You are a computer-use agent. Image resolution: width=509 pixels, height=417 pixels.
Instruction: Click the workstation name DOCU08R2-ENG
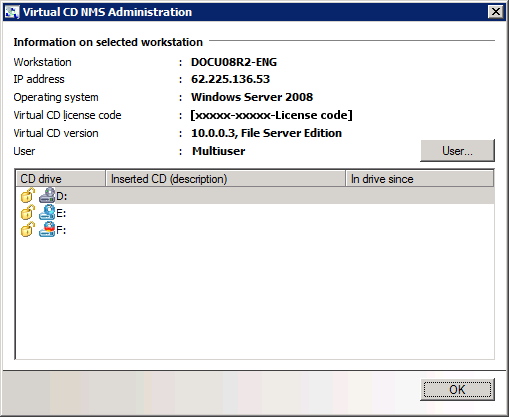tap(234, 62)
